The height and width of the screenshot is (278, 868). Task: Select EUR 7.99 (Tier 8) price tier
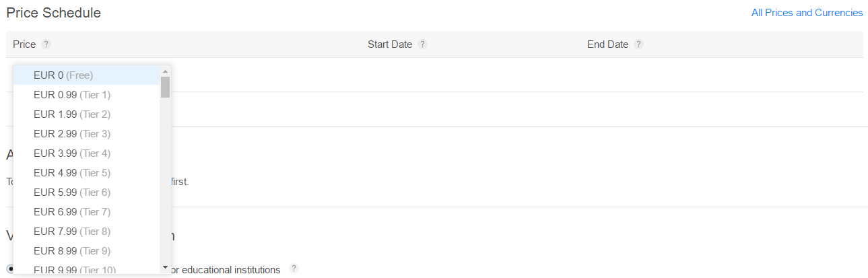coord(72,232)
